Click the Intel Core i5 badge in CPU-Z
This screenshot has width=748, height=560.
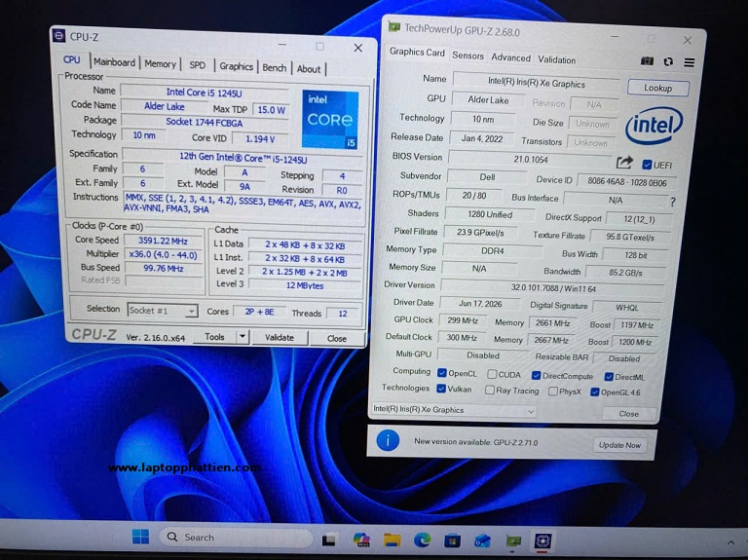(x=330, y=119)
